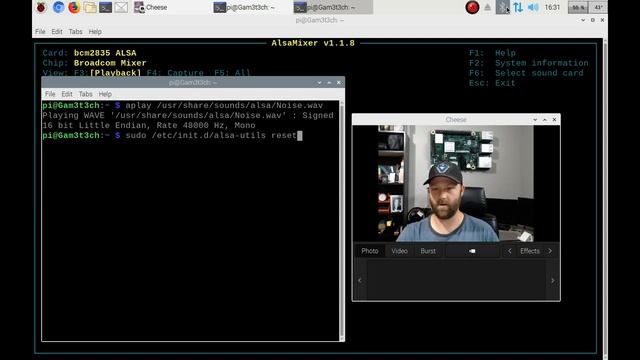Click the Cheese webcam preview

[456, 183]
